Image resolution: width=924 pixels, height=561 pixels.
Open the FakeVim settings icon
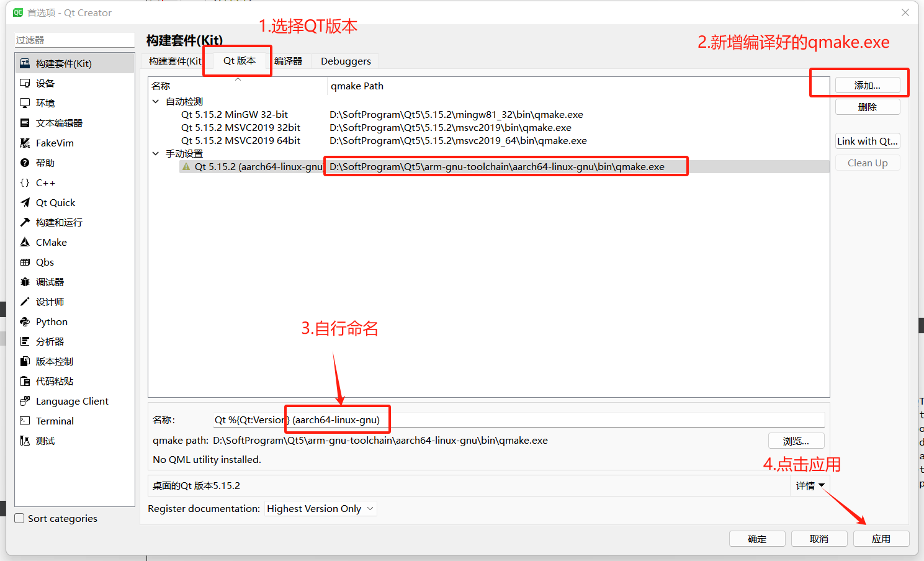[x=25, y=143]
